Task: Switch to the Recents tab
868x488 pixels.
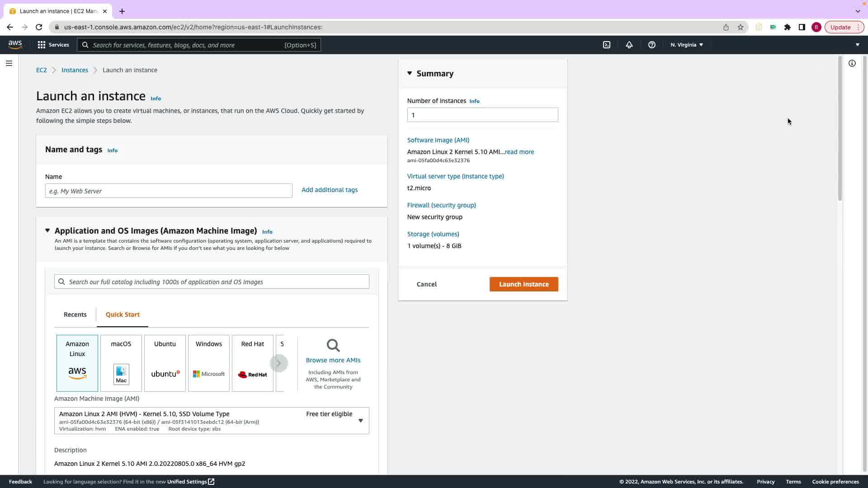Action: pos(75,314)
